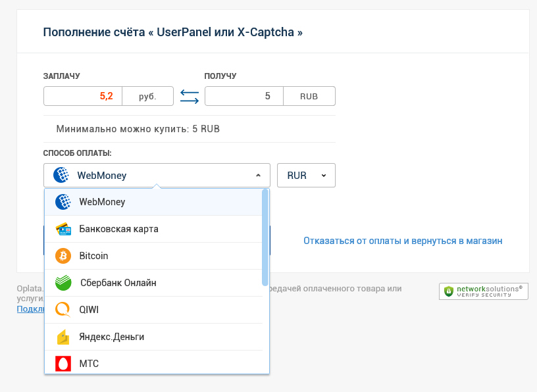This screenshot has width=537, height=392.
Task: Click the green Sberbank logo icon
Action: coord(63,283)
